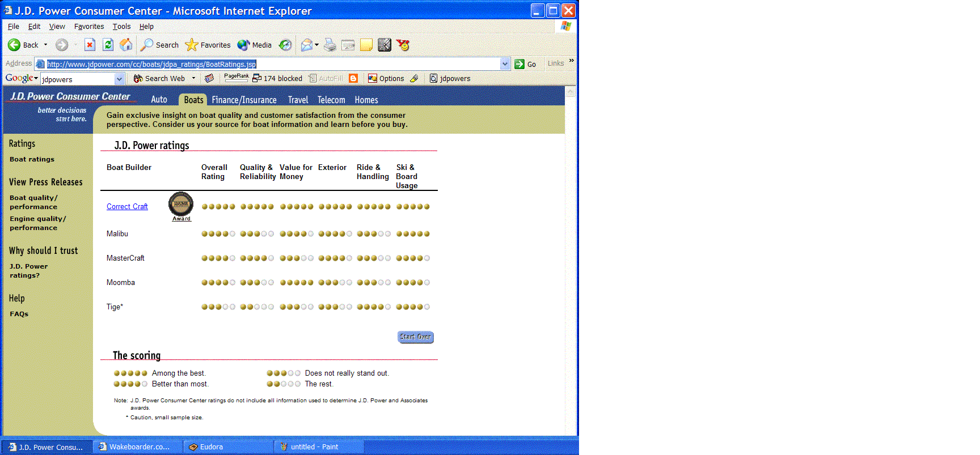Switch to Wakeboarder.co... taskbar window
The height and width of the screenshot is (455, 980).
(138, 447)
